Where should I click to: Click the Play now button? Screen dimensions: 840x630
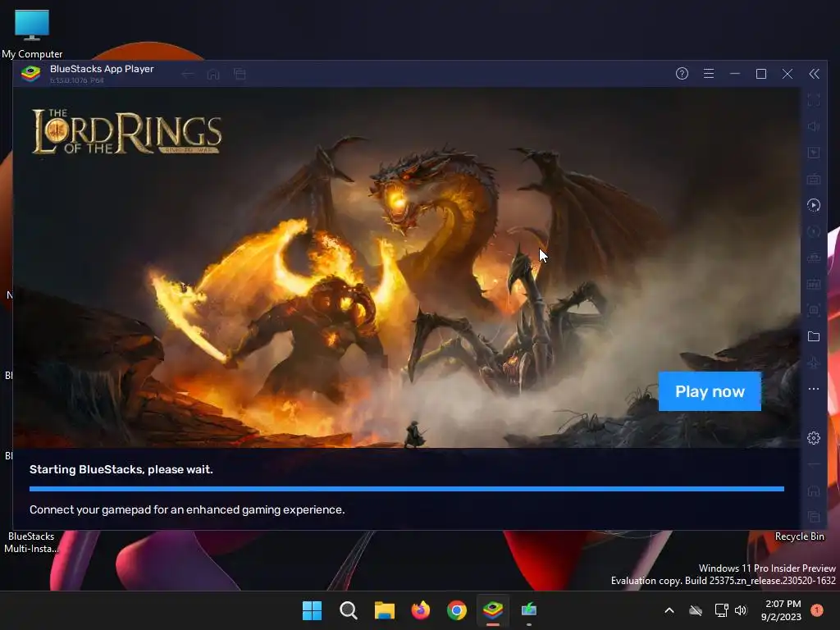point(710,391)
